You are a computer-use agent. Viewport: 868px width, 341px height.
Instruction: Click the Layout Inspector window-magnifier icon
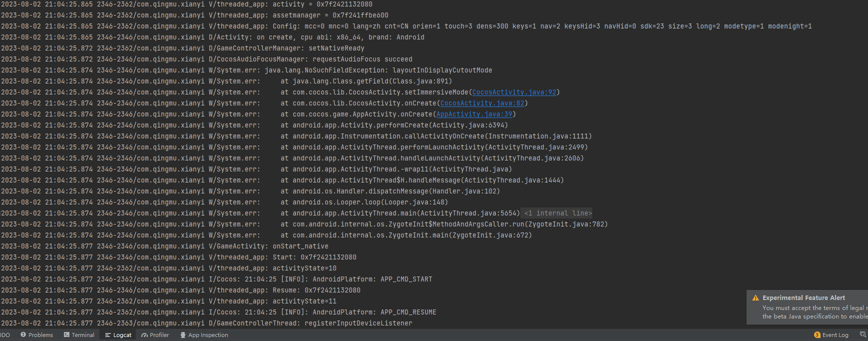tap(863, 334)
